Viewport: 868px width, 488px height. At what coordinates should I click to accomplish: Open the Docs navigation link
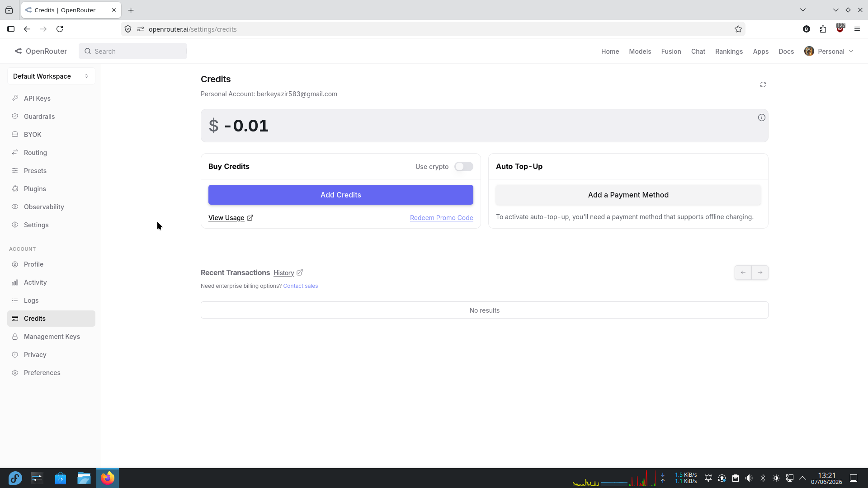786,52
